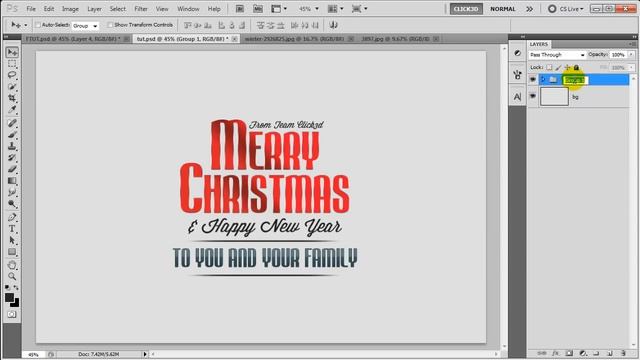Click the NORMAL workspace button
640x360 pixels.
[503, 9]
